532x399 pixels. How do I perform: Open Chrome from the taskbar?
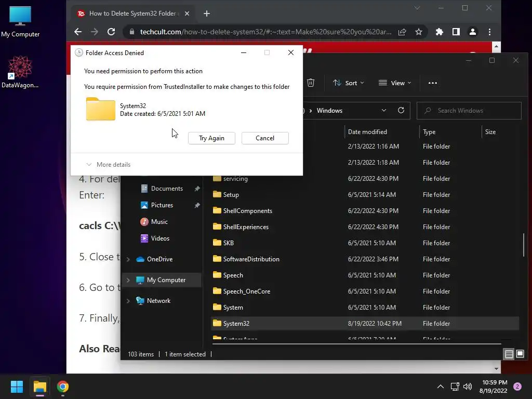coord(63,387)
